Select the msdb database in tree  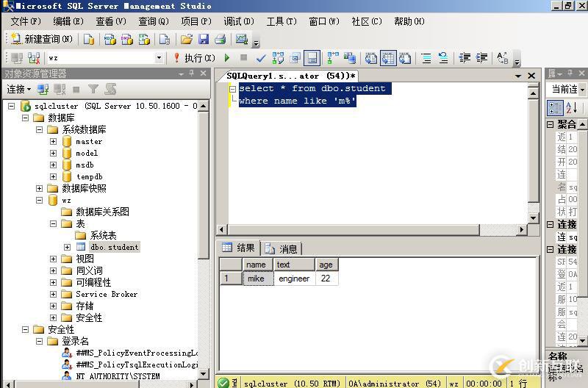85,165
